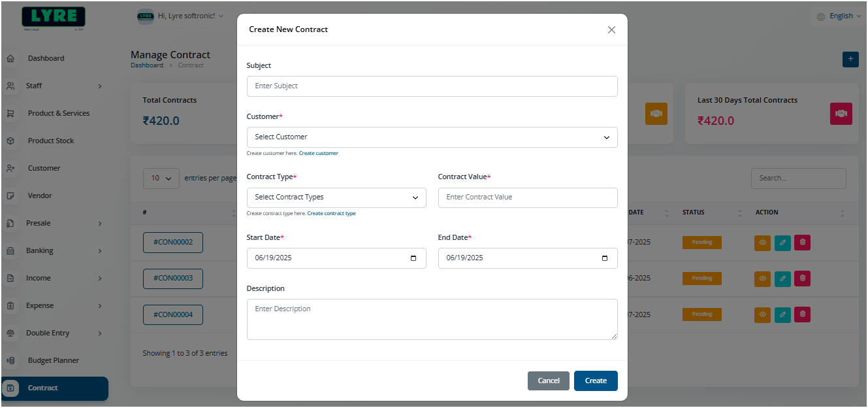This screenshot has width=868, height=408.
Task: Click the Dashboard home icon in sidebar
Action: pyautogui.click(x=10, y=59)
